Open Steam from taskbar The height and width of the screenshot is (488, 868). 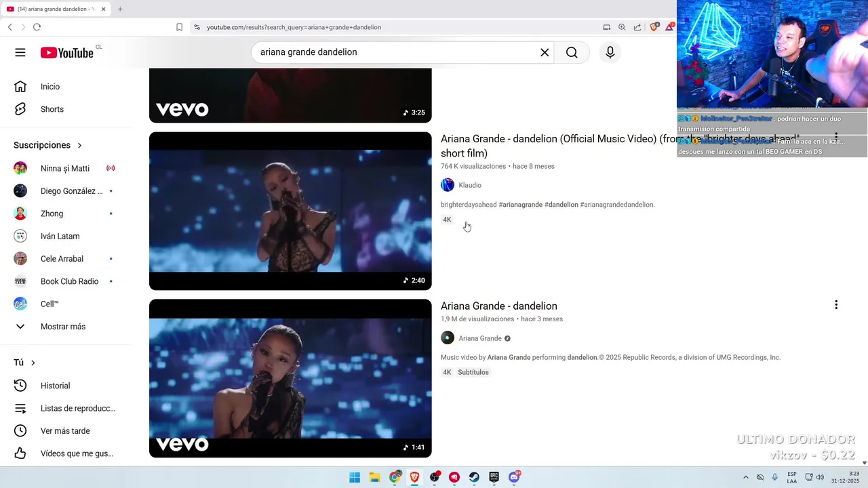coord(474,477)
